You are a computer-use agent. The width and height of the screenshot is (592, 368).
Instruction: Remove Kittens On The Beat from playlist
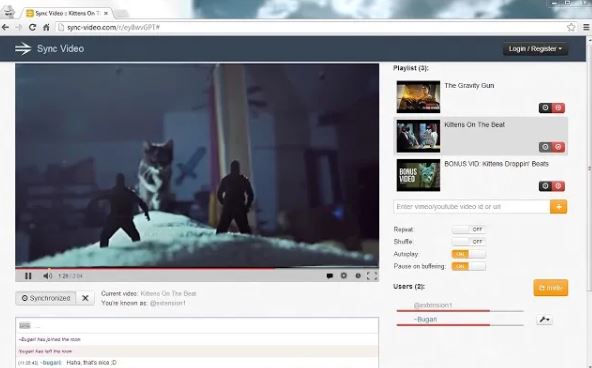[558, 147]
